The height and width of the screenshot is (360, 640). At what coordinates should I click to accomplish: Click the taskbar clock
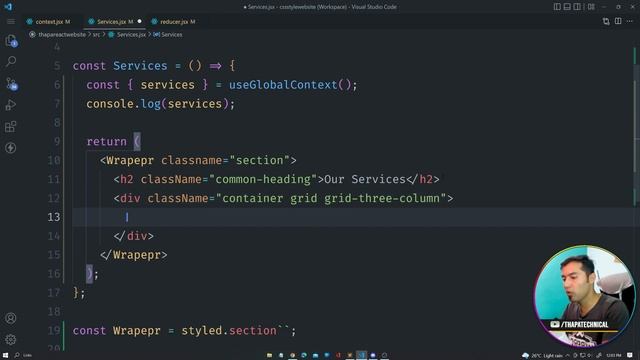(x=614, y=356)
